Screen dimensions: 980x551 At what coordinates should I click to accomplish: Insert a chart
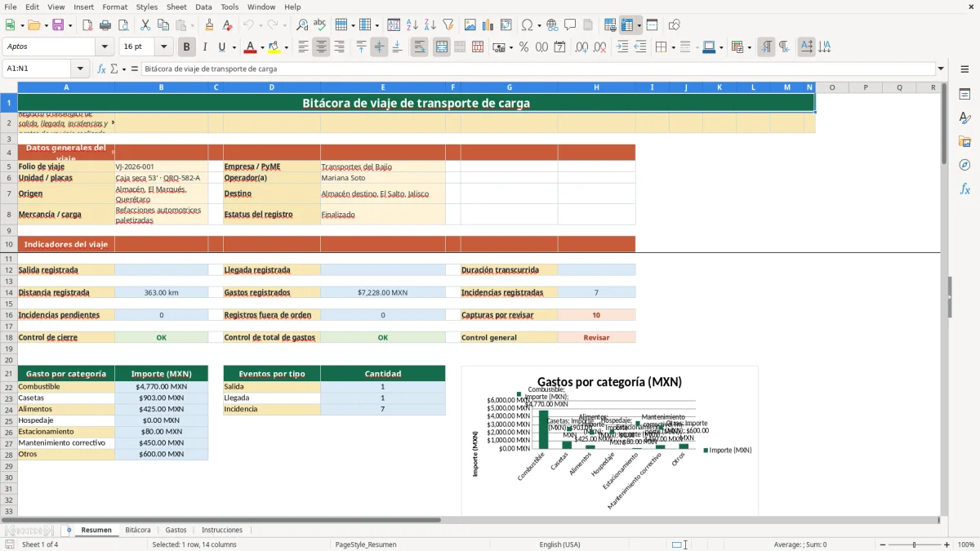coord(488,25)
